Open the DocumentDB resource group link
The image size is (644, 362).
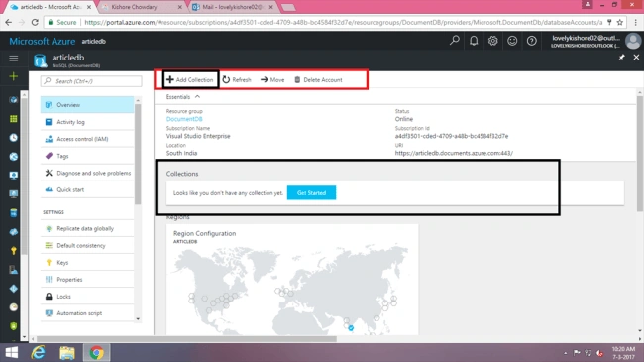pyautogui.click(x=184, y=119)
